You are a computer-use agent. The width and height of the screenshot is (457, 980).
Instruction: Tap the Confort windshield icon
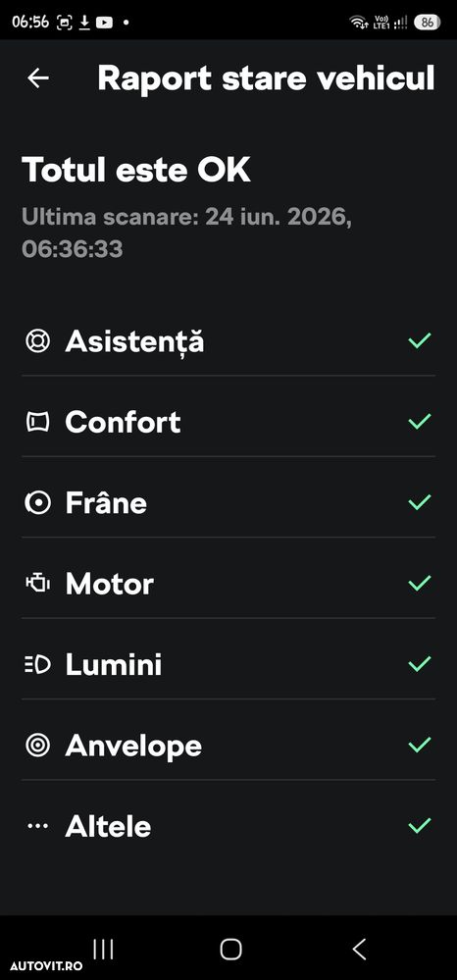pyautogui.click(x=37, y=423)
